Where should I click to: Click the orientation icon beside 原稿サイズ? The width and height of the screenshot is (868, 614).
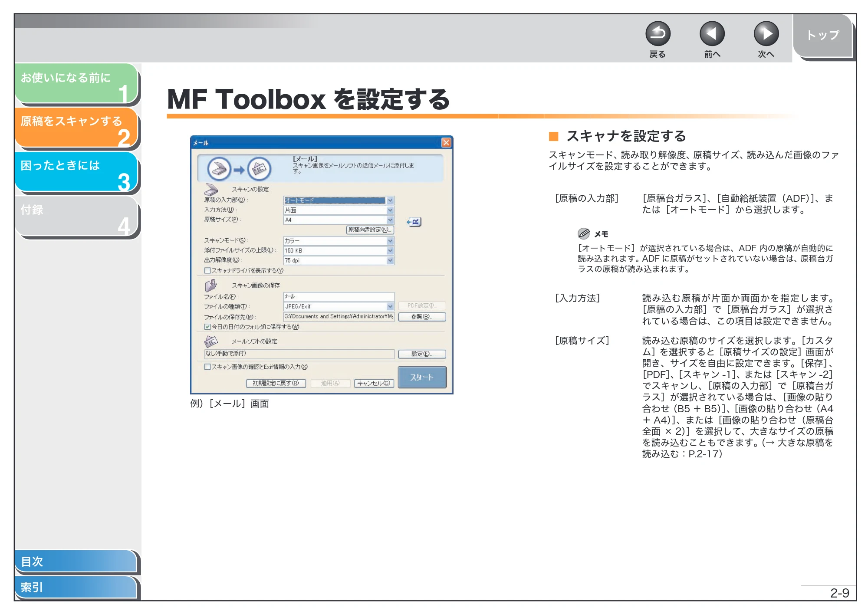point(414,222)
